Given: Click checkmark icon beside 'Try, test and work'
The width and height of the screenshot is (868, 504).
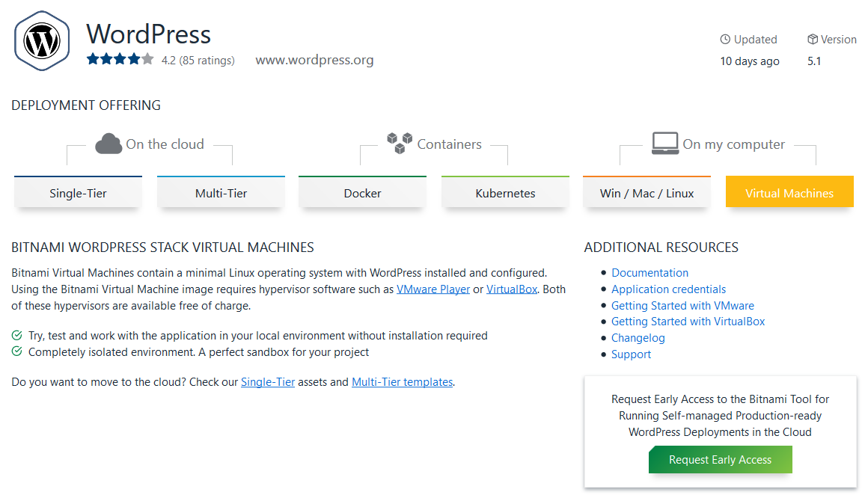Looking at the screenshot, I should (17, 335).
